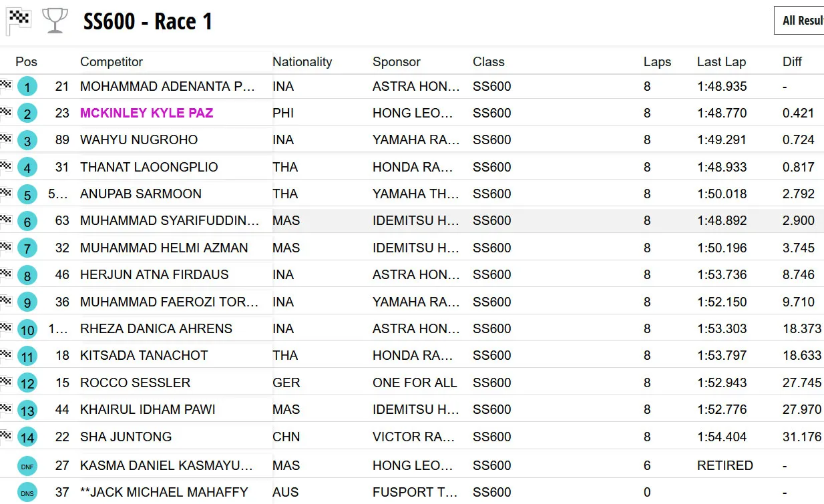
Task: Sort by Last Lap column header
Action: [721, 62]
